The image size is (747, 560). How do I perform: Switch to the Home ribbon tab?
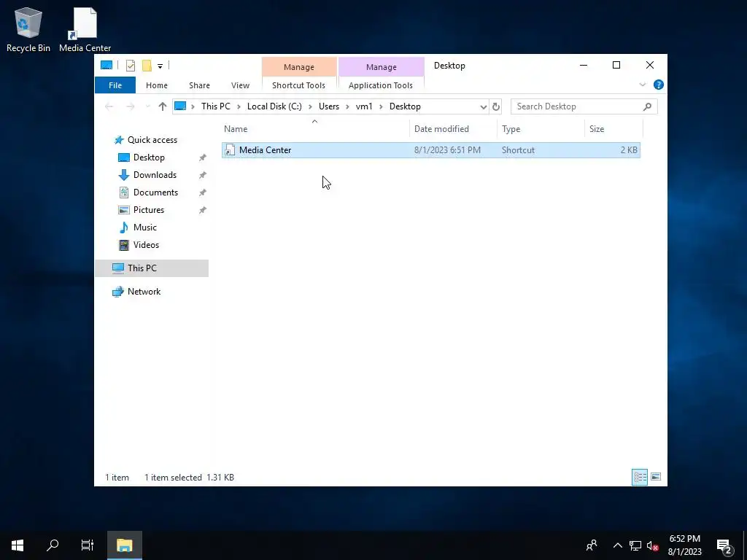click(157, 85)
